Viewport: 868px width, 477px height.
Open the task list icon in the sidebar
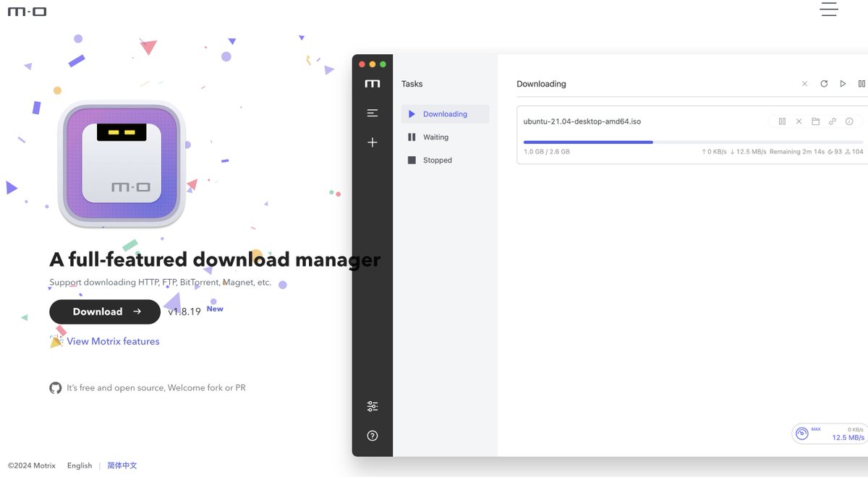[x=373, y=113]
